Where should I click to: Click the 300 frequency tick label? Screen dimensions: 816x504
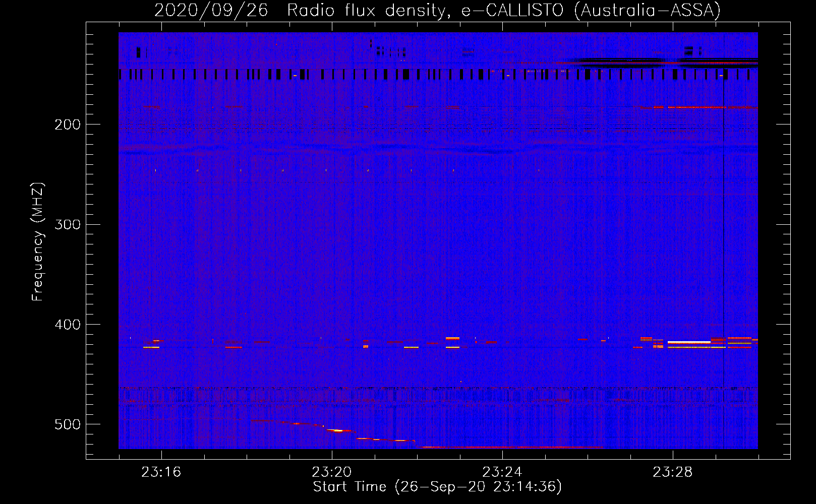coord(68,224)
